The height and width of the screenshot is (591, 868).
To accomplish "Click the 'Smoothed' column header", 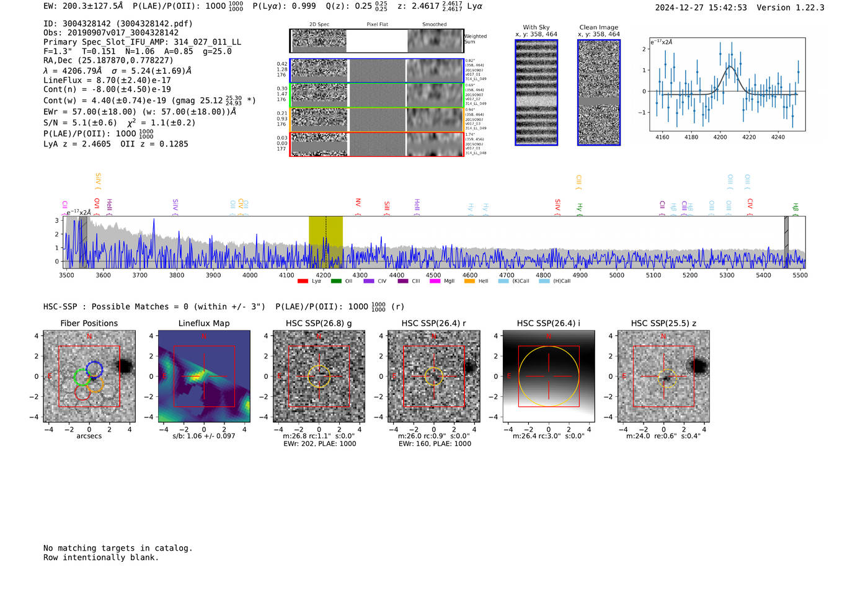I will pyautogui.click(x=434, y=25).
